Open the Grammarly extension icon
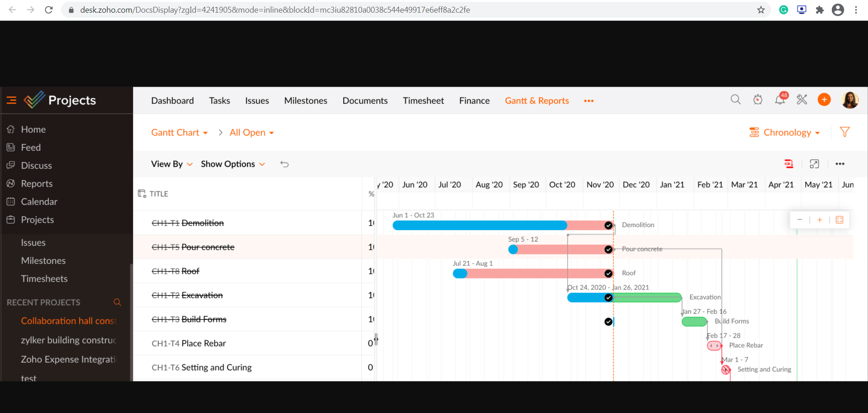 coord(783,10)
